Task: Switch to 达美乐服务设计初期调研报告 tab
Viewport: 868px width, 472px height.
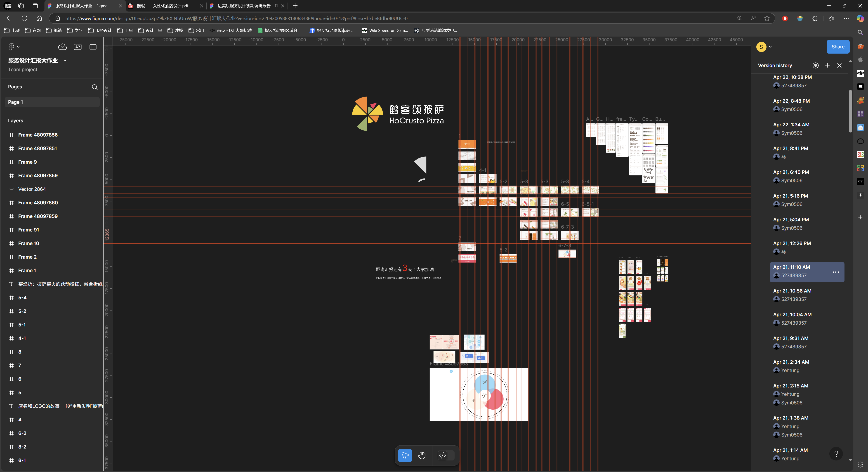Action: coord(247,6)
